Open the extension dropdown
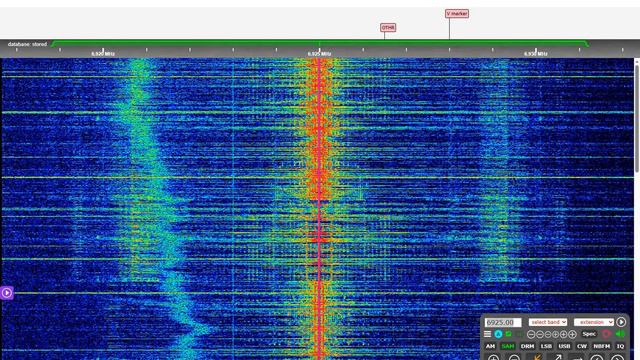640x360 pixels. tap(594, 322)
